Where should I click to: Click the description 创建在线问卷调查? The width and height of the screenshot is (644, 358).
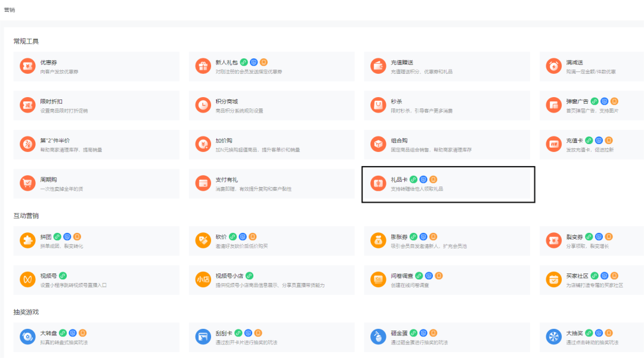[410, 285]
